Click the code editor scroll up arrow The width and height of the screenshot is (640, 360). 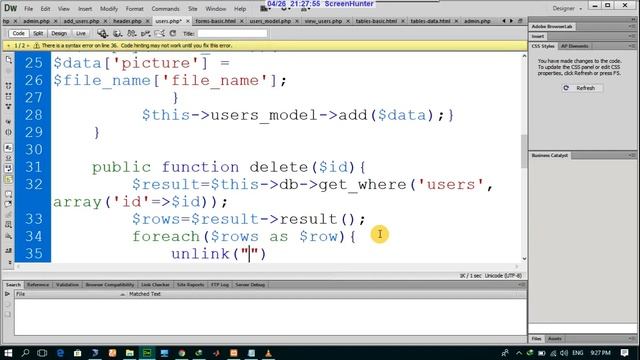tap(524, 56)
